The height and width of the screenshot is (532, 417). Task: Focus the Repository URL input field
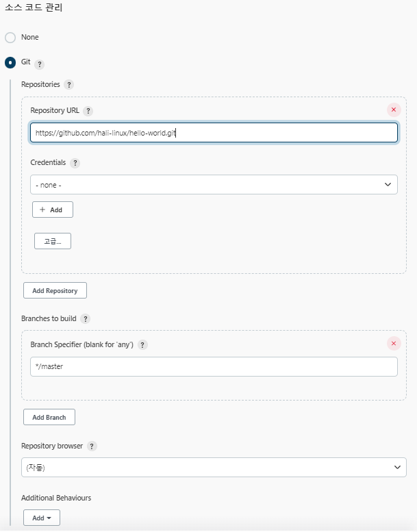point(214,132)
